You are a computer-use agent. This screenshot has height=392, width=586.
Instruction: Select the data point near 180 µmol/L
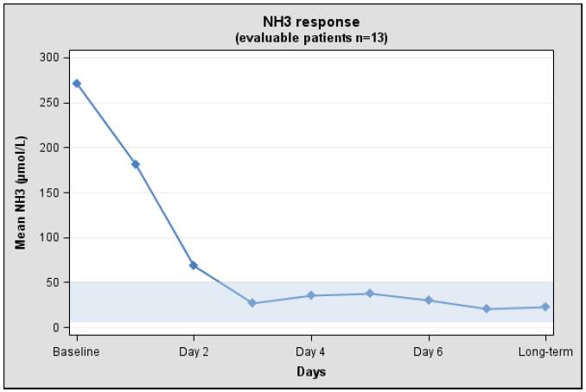pyautogui.click(x=135, y=164)
